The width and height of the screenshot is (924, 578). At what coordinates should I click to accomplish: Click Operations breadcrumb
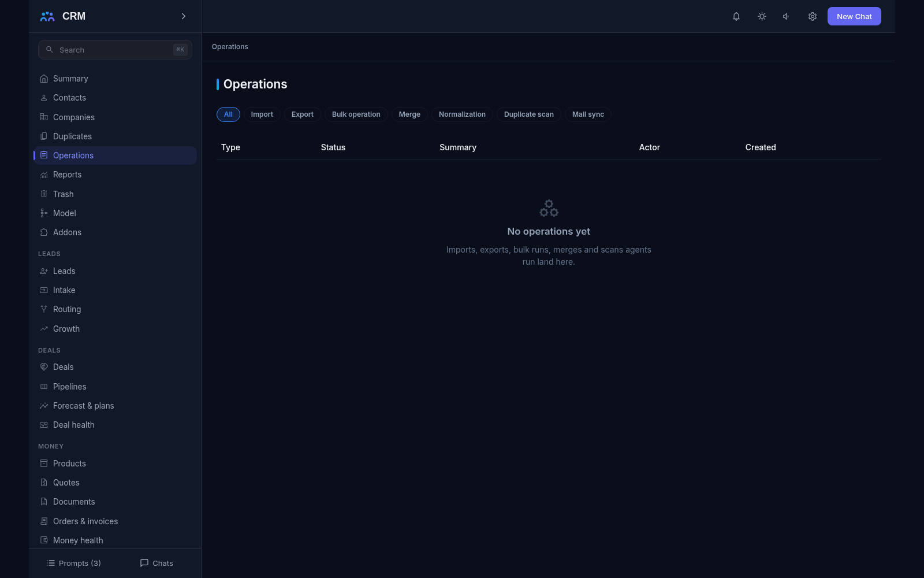230,47
